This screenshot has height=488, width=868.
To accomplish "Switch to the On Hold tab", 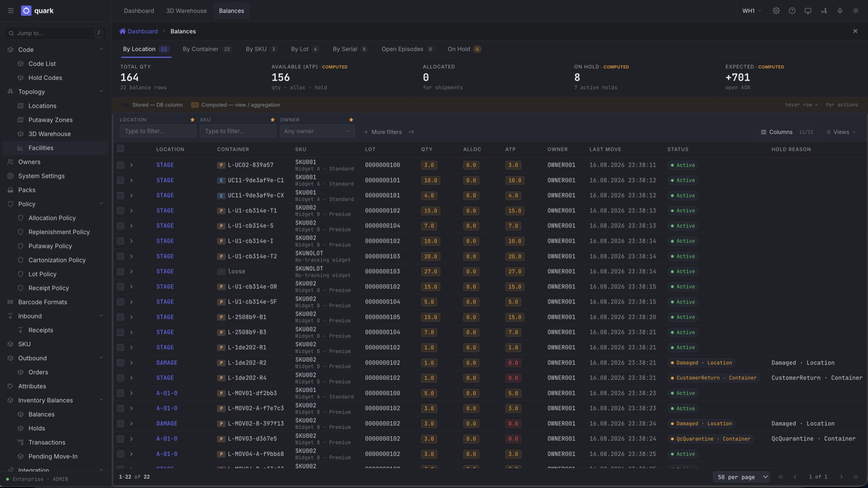I will click(x=464, y=49).
